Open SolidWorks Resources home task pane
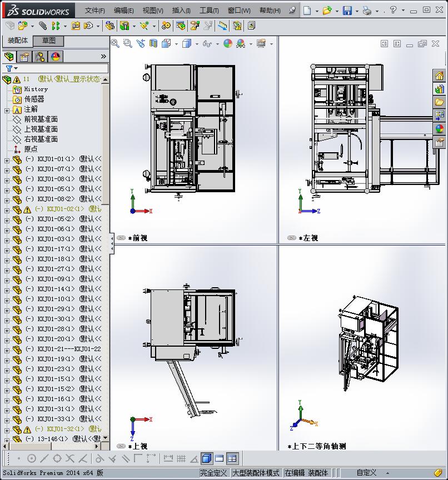Viewport: 448px width, 480px height. 440,76
